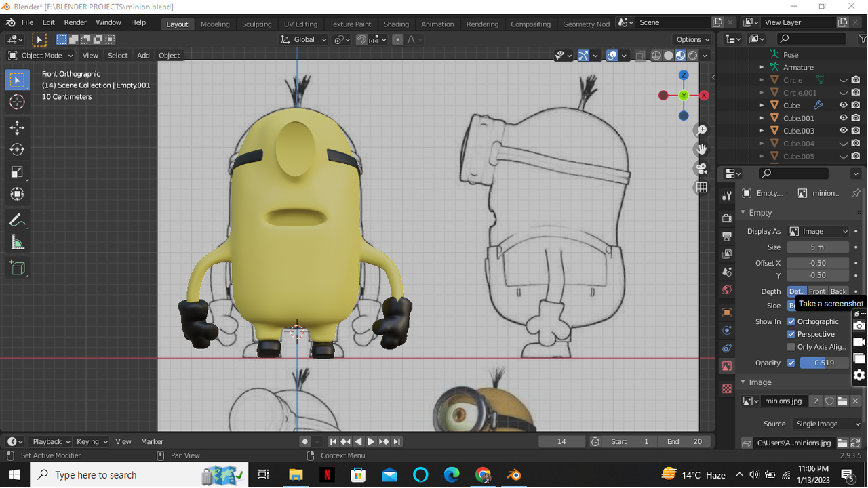Disable Cube.001 in renders camera icon
The height and width of the screenshot is (488, 868).
856,118
